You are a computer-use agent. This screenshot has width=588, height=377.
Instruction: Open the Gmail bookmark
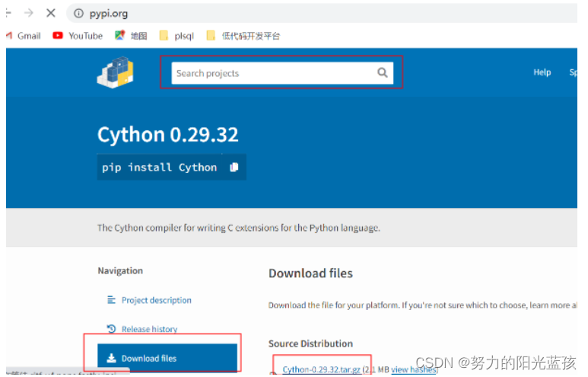click(24, 36)
